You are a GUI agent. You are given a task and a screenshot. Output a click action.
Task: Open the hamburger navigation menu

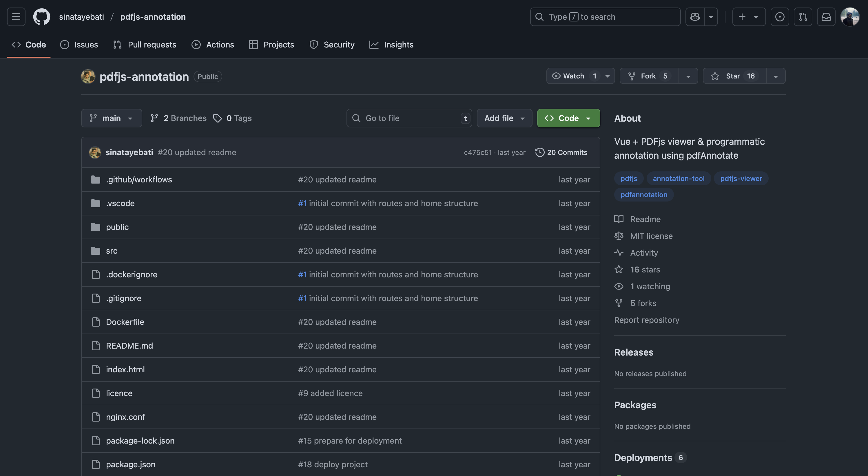16,17
